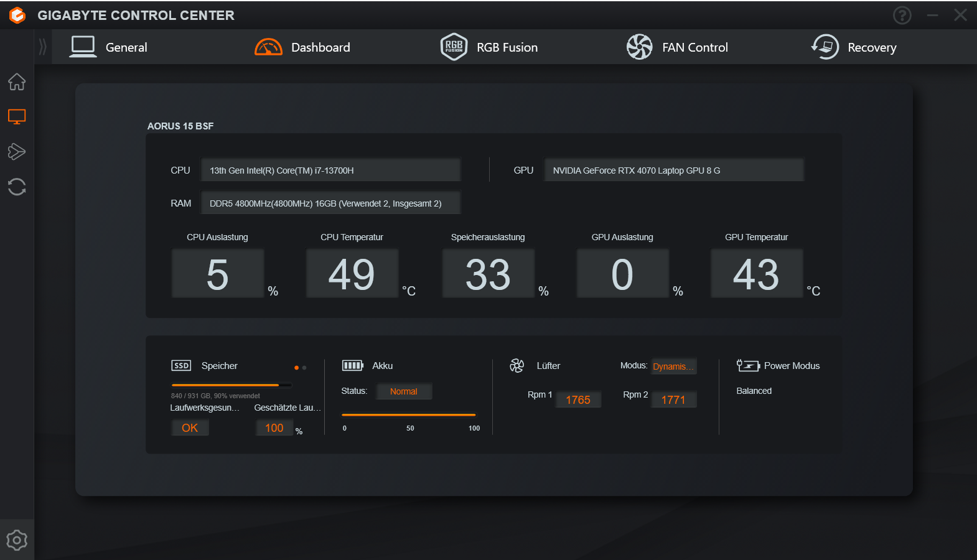The height and width of the screenshot is (560, 977).
Task: Click the GIGABYTE CONTROL CENTER title
Action: point(136,15)
